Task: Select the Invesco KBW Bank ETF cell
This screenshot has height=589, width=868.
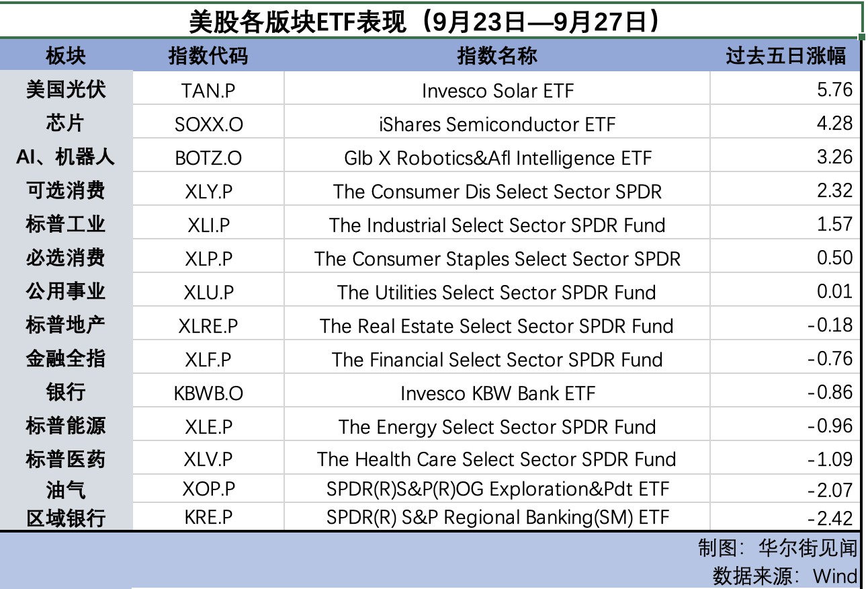Action: tap(496, 393)
